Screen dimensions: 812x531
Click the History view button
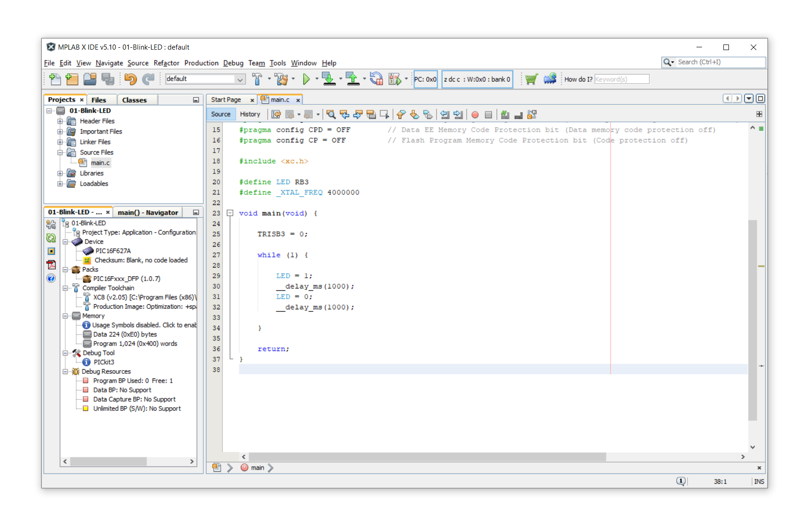pyautogui.click(x=250, y=115)
